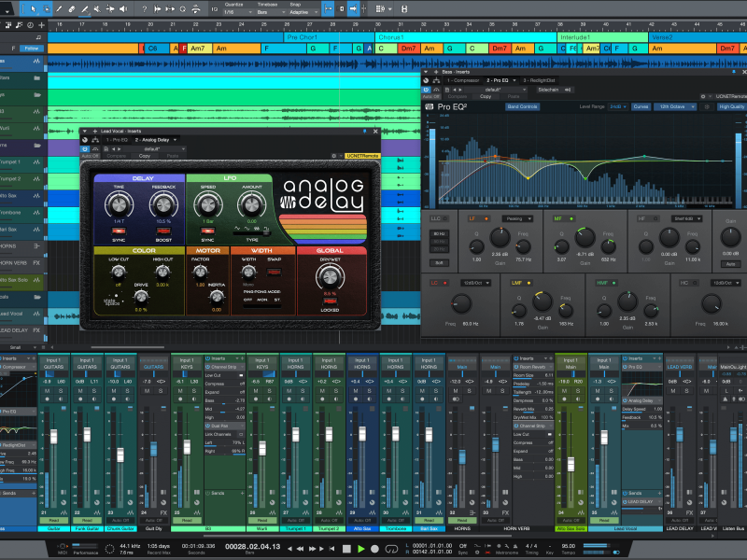This screenshot has width=747, height=560.
Task: Click the Record button in transport
Action: coord(375,549)
